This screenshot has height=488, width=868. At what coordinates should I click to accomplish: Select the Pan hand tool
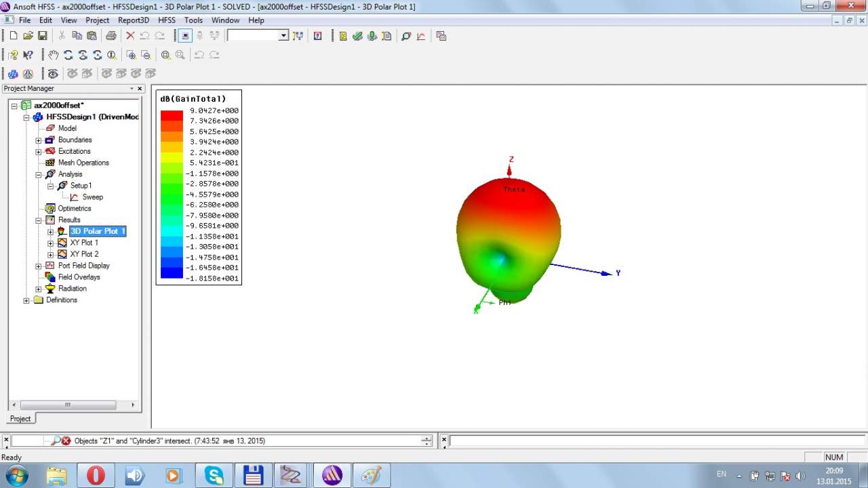tap(54, 55)
